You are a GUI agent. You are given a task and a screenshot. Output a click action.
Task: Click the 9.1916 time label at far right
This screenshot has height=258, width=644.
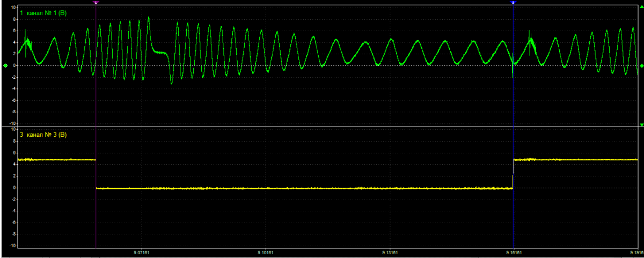[x=635, y=252]
